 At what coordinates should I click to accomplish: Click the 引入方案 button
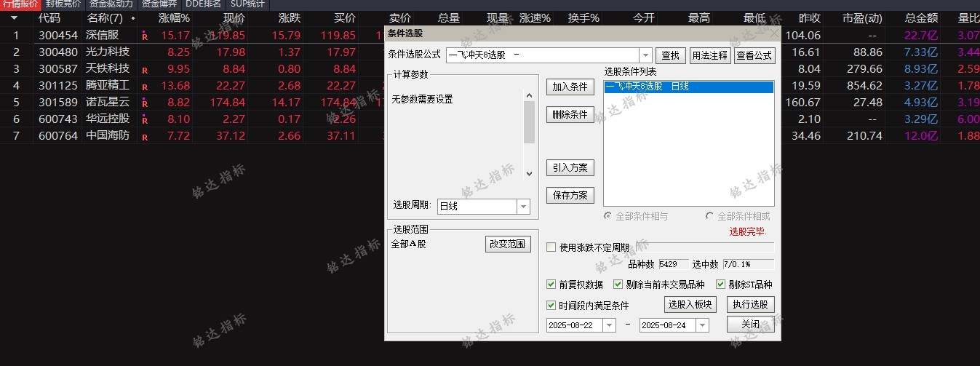pos(570,167)
